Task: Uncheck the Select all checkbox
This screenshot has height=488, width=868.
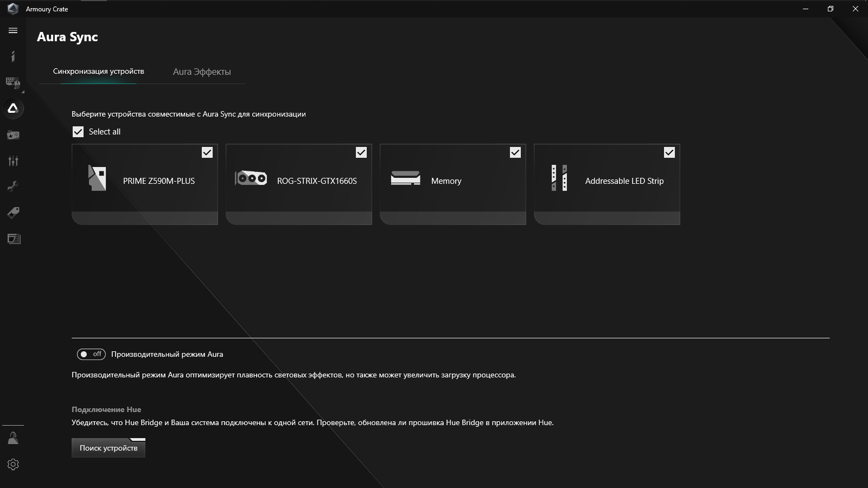Action: [78, 132]
